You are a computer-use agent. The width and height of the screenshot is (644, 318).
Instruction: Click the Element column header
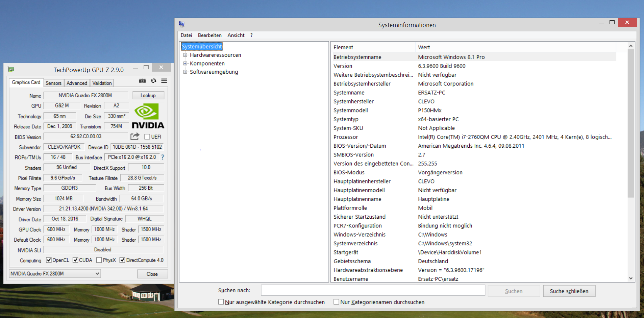point(373,47)
